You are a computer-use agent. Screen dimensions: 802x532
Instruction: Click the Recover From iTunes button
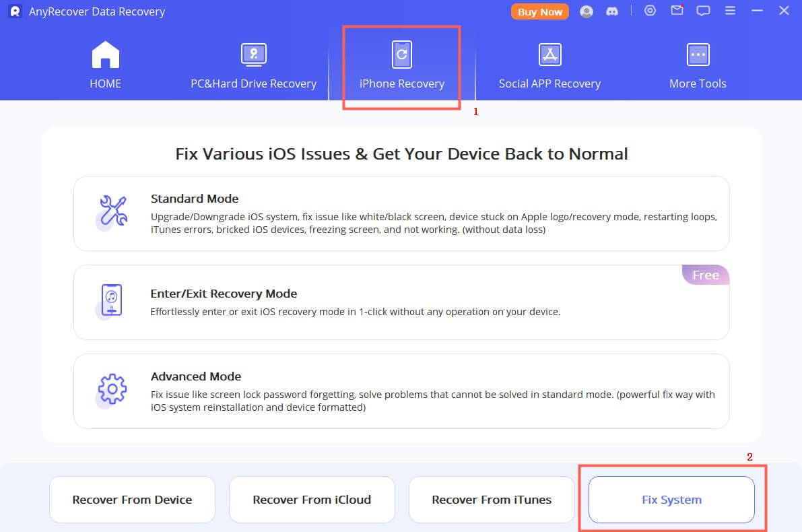(492, 500)
